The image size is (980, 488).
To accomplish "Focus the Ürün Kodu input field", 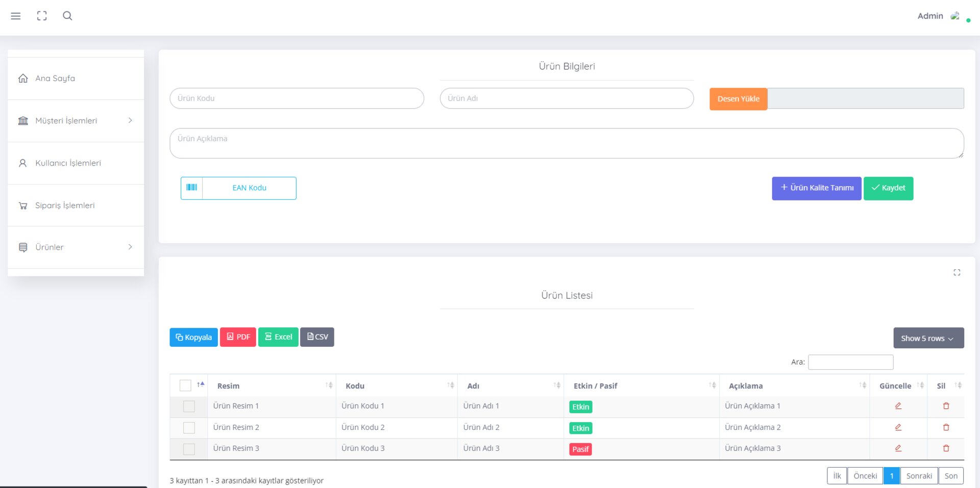I will [297, 98].
